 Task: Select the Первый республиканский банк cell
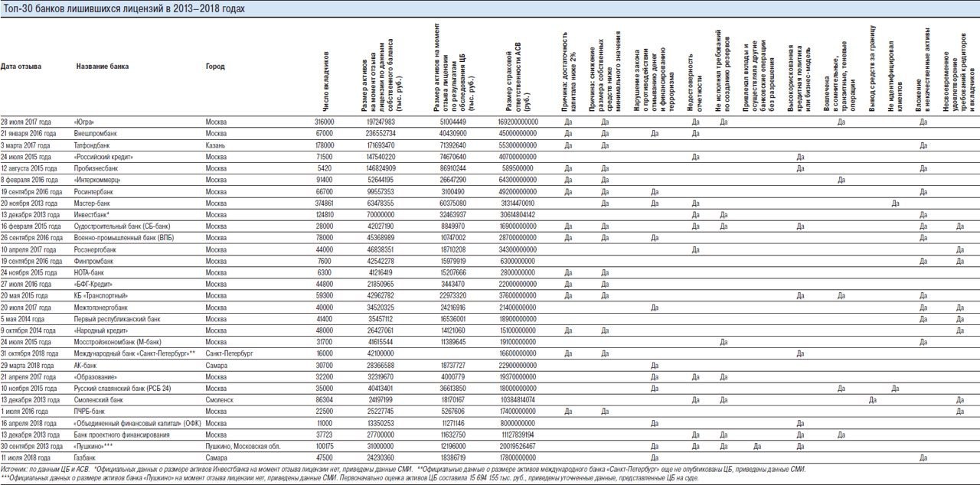pos(117,318)
